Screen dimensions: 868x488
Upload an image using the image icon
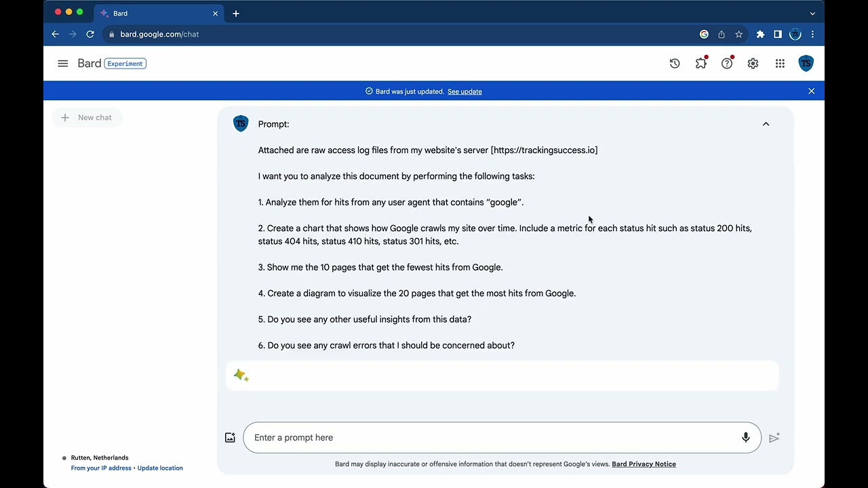tap(230, 438)
